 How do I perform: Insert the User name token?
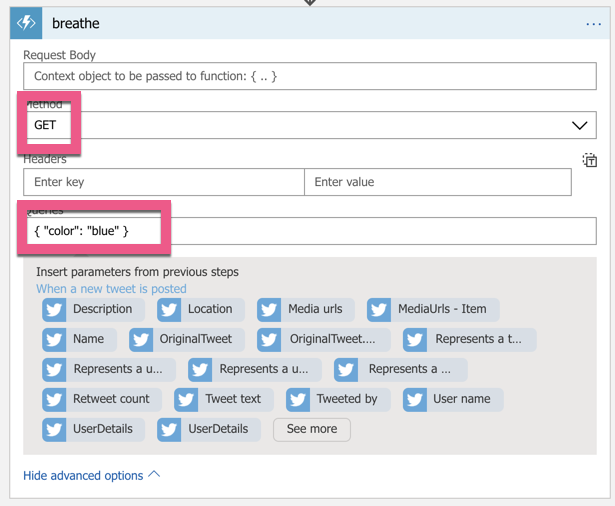click(x=451, y=399)
